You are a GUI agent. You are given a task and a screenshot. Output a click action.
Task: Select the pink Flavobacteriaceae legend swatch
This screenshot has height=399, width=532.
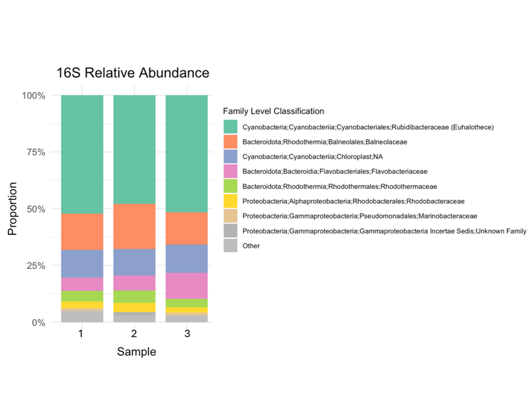click(x=231, y=172)
